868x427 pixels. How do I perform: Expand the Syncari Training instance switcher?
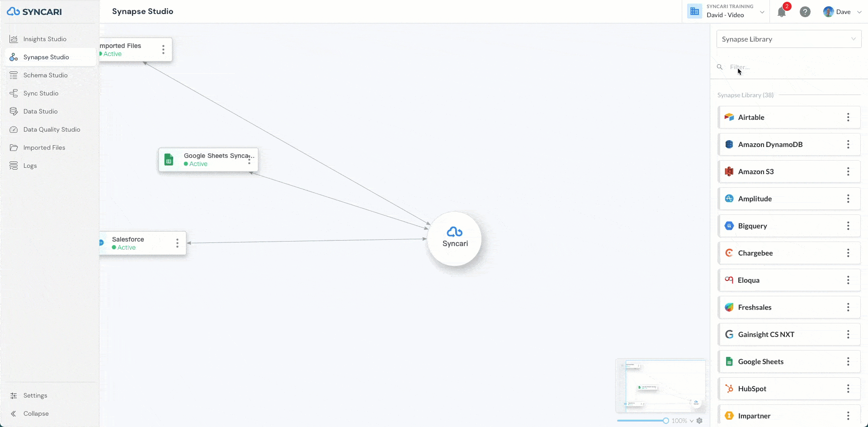click(726, 11)
